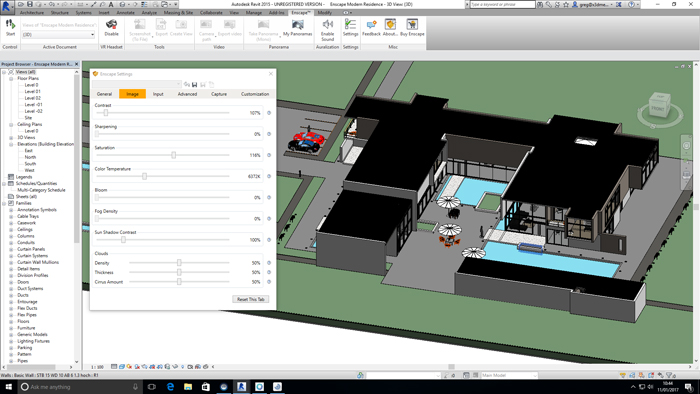Click the save preset icon in Enscape Settings

194,84
